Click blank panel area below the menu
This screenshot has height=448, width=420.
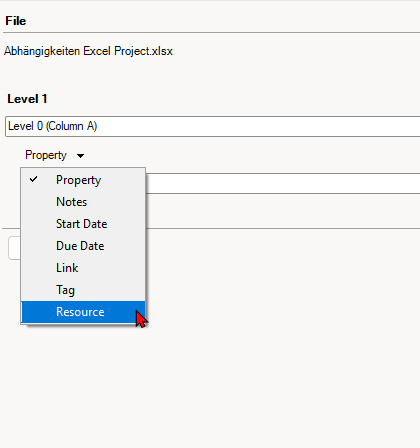210,383
